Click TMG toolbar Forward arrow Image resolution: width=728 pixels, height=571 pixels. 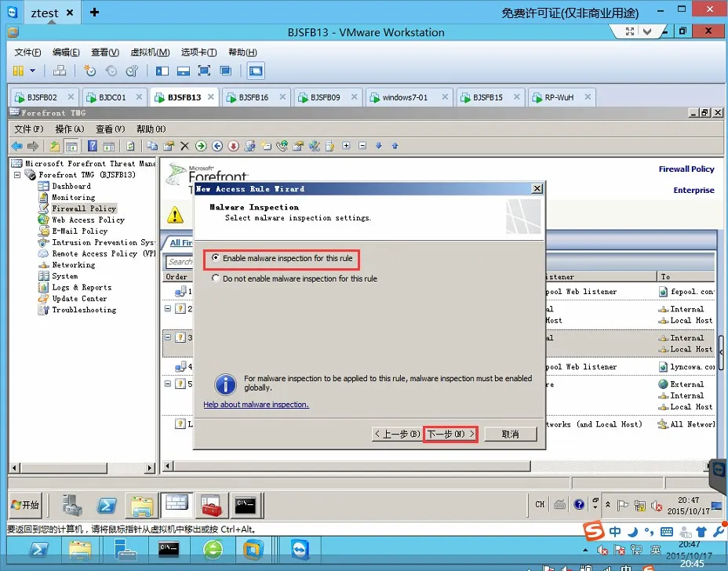tap(32, 146)
